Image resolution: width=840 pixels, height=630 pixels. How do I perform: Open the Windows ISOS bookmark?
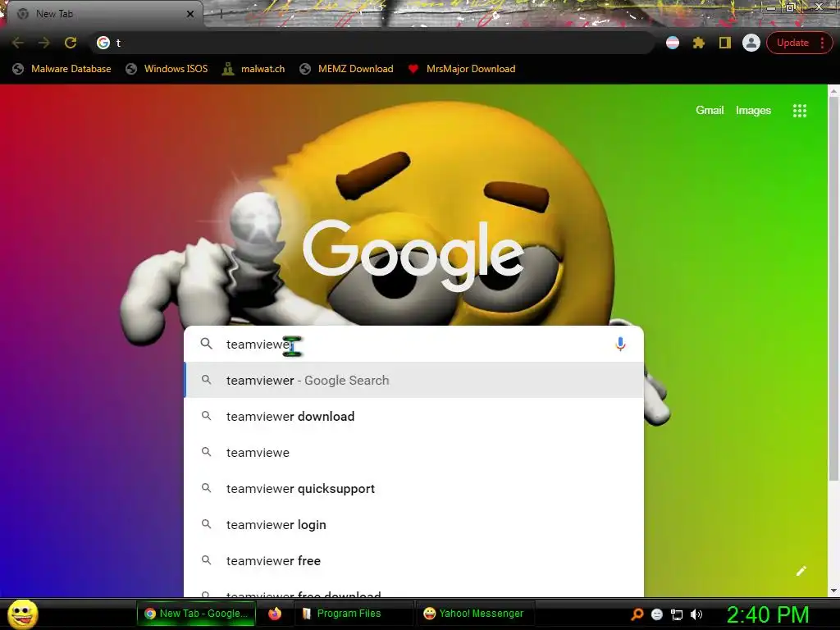(167, 69)
